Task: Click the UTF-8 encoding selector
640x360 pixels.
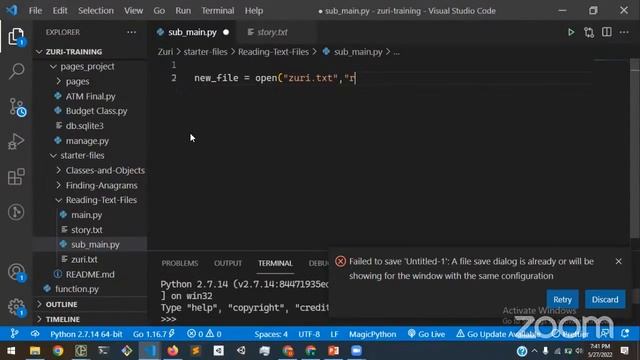Action: tap(309, 334)
